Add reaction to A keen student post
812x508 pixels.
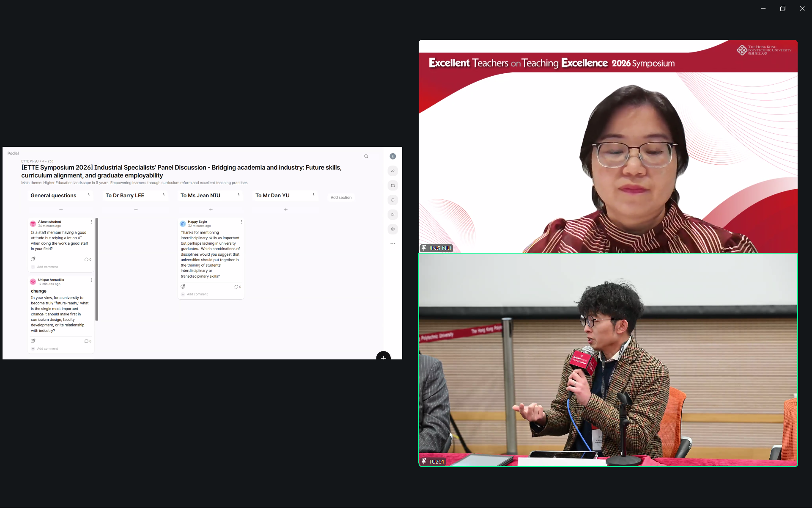click(33, 259)
